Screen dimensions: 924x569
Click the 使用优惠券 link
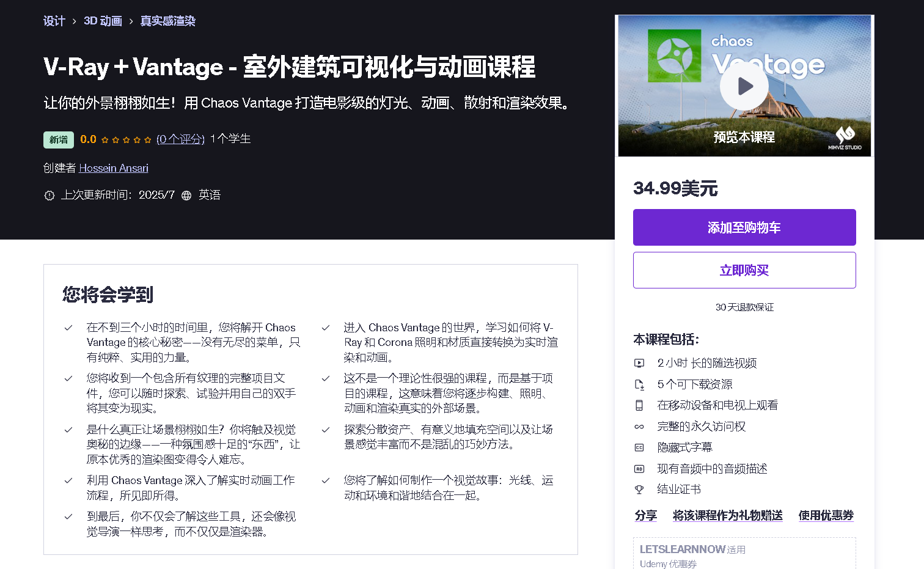tap(826, 516)
